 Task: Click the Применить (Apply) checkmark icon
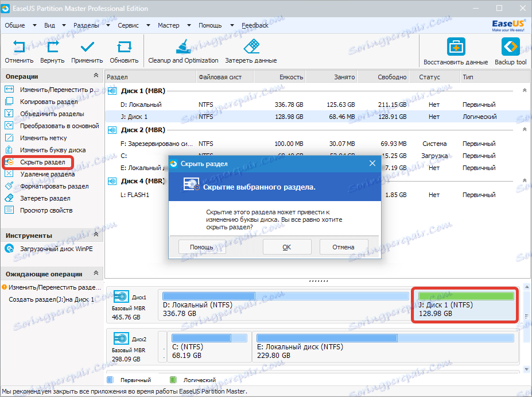87,47
